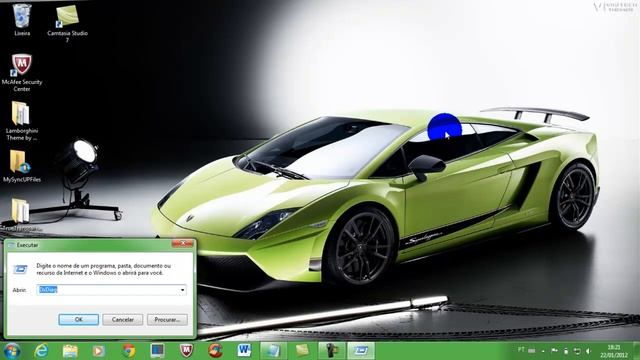Click the Executar (Run) taskbar button
The image size is (640, 360).
click(361, 351)
